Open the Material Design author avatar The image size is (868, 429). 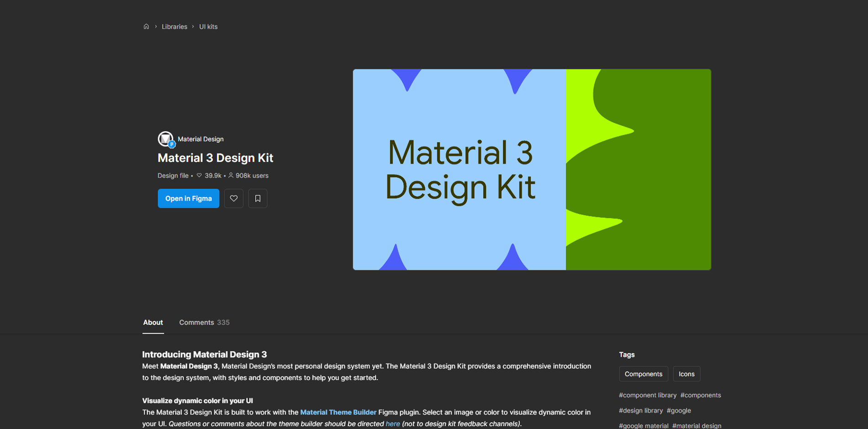pyautogui.click(x=166, y=139)
